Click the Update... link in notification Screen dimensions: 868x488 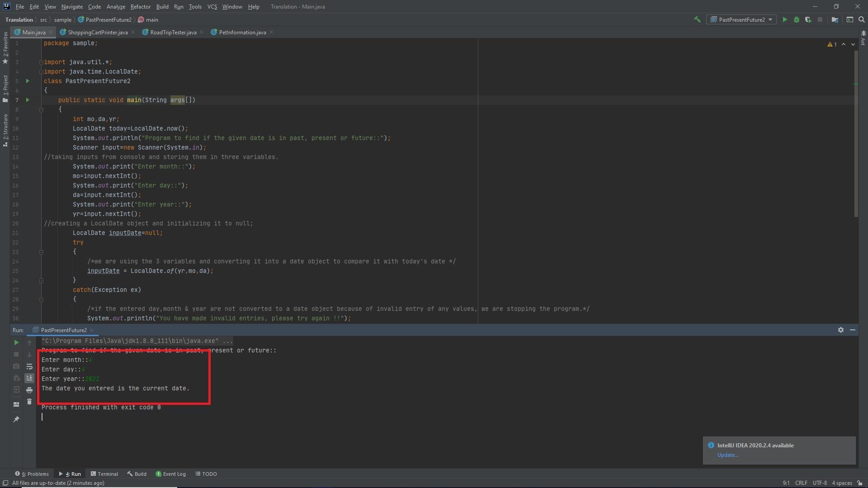[x=727, y=455]
